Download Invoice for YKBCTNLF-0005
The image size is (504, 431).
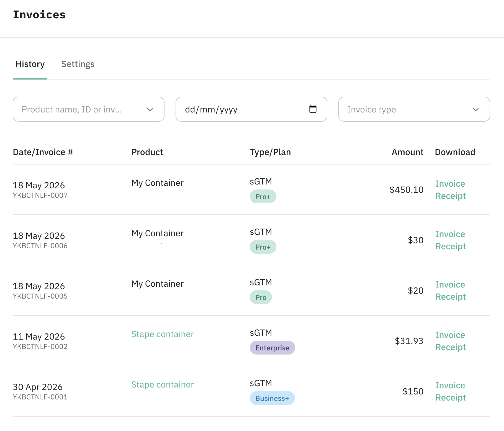(450, 284)
